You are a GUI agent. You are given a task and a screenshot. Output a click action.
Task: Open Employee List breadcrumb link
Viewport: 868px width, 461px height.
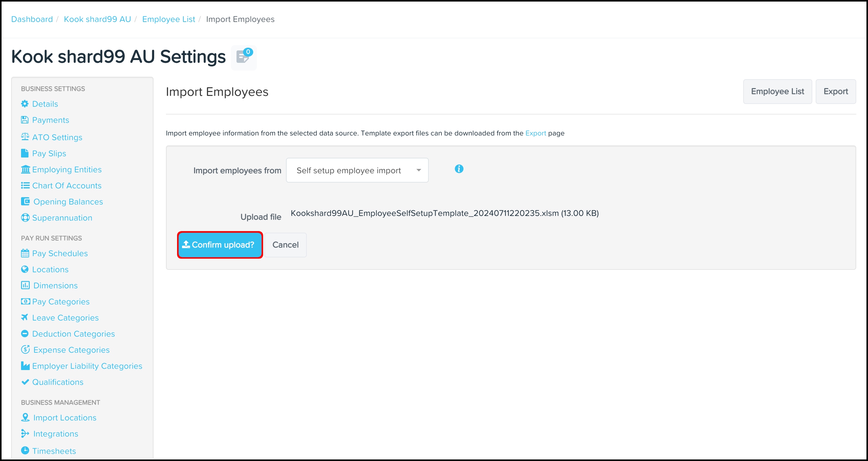click(168, 19)
